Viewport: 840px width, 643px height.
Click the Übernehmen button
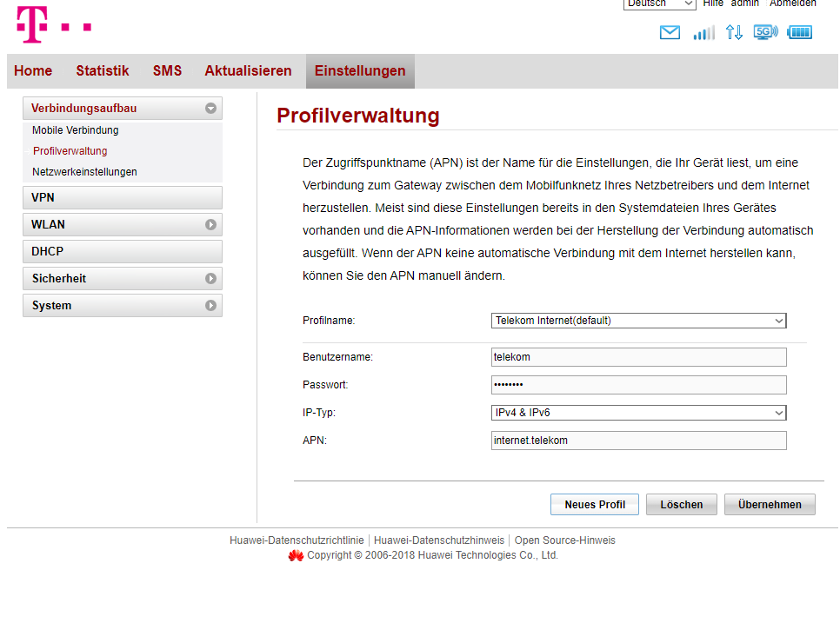(x=770, y=505)
